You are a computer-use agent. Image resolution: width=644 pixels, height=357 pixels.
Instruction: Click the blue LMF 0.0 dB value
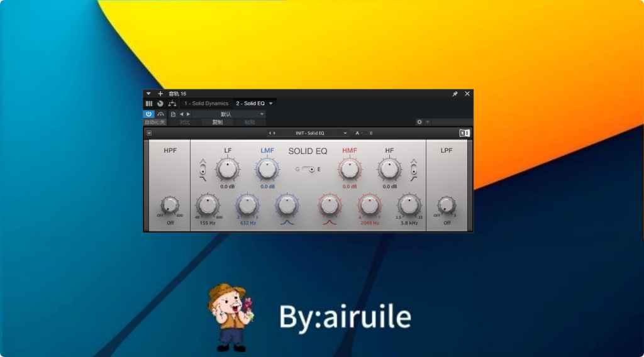(x=267, y=186)
